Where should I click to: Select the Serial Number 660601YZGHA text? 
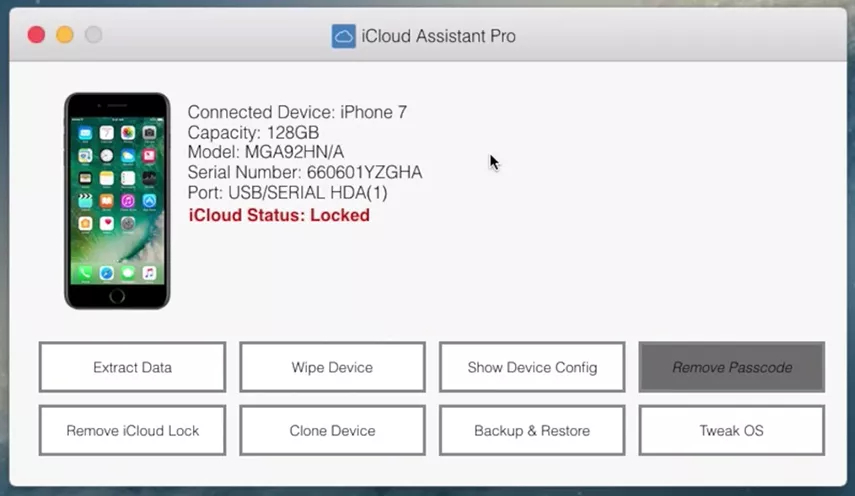pos(305,173)
